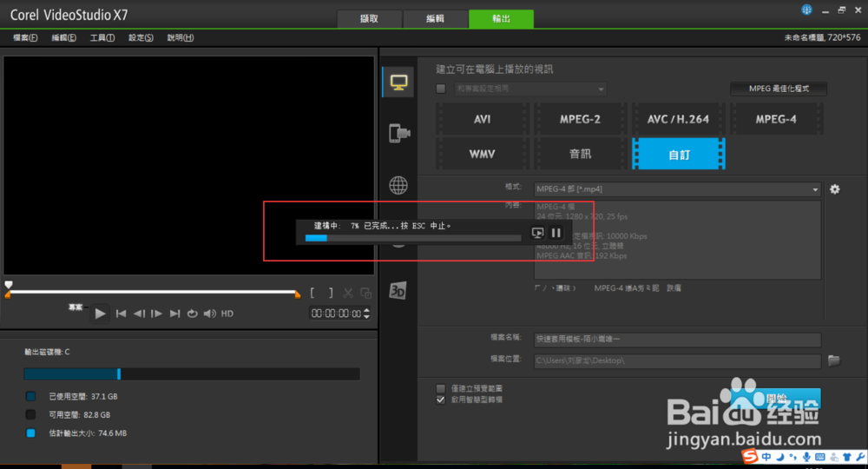Screen dimensions: 868x469
Task: Click the 專案 project mode label
Action: coord(76,307)
